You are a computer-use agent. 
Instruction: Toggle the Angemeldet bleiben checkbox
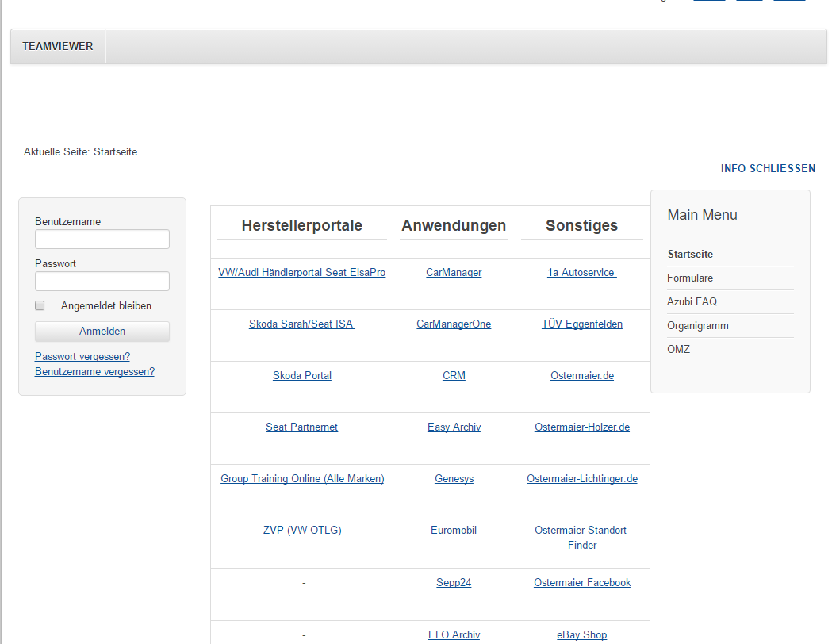point(40,305)
